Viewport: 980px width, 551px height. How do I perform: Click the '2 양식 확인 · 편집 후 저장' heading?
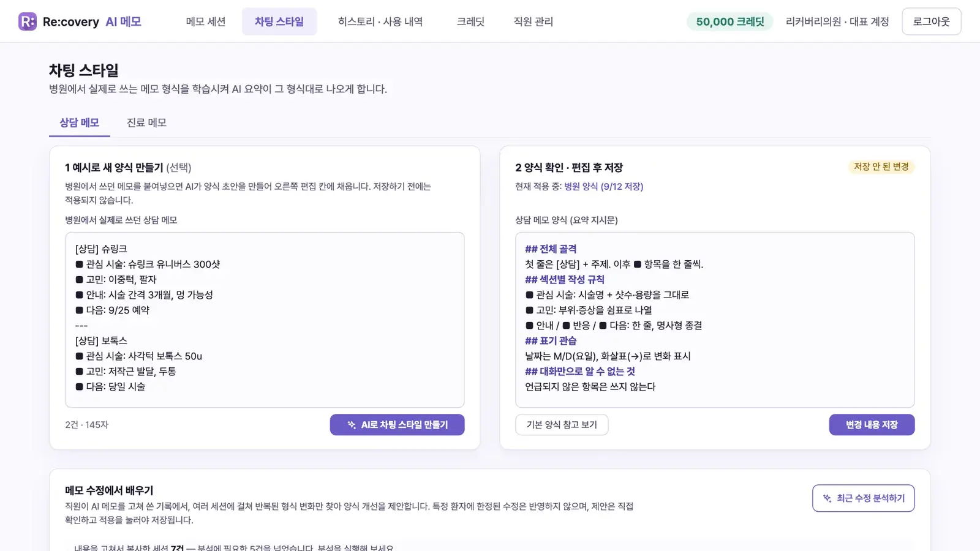(x=569, y=167)
